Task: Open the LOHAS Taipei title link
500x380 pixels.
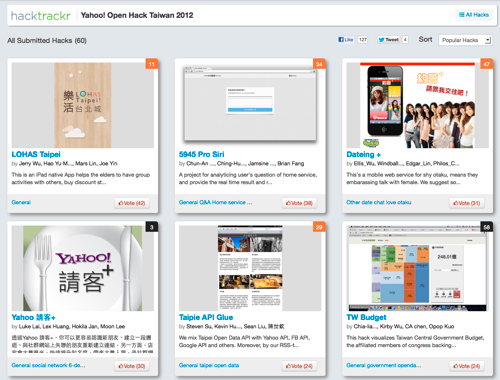Action: tap(36, 154)
